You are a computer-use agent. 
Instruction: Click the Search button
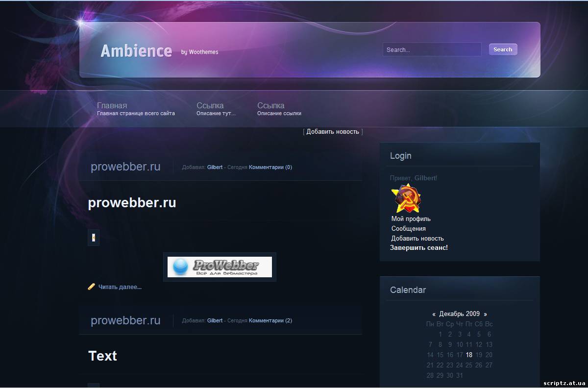[503, 49]
